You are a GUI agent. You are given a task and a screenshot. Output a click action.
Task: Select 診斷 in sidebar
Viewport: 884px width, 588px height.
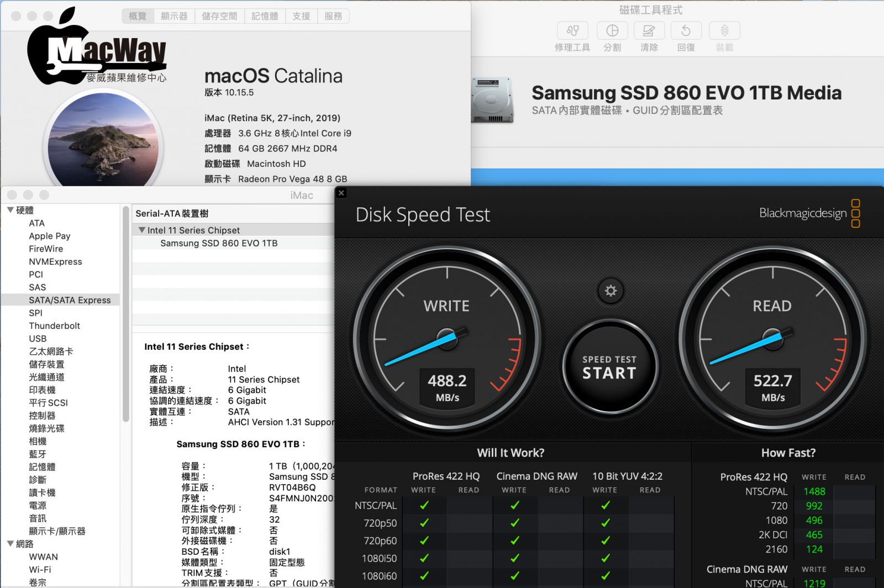coord(38,480)
